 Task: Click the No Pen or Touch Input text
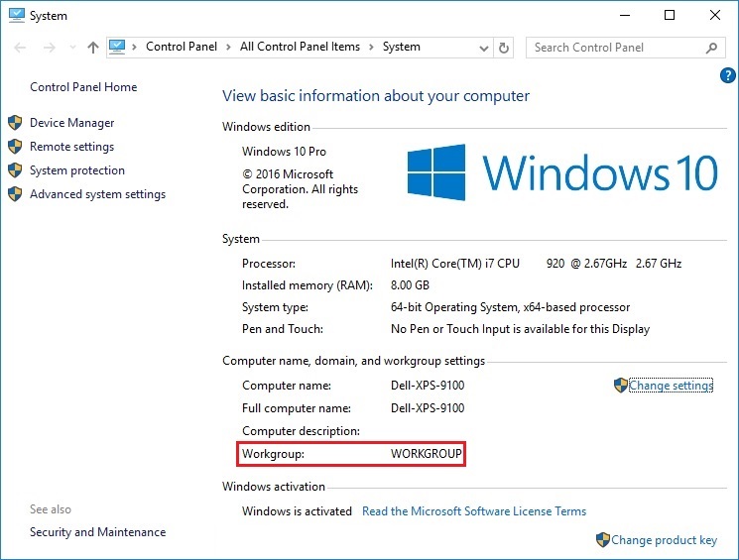pos(520,329)
